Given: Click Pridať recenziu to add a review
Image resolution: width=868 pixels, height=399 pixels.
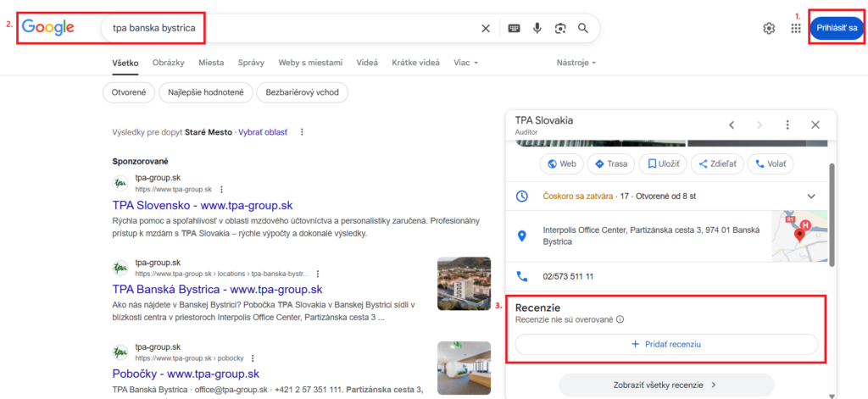Looking at the screenshot, I should (x=666, y=344).
